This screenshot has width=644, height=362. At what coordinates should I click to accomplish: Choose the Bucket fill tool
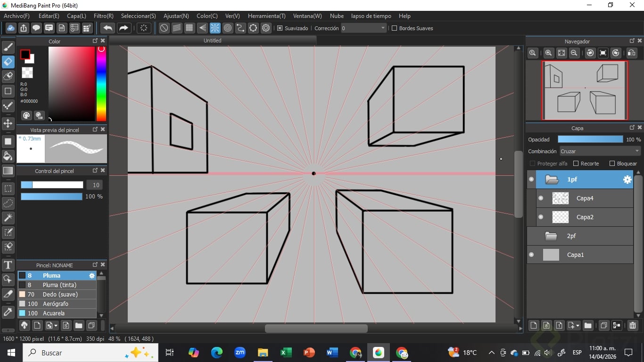[8, 156]
